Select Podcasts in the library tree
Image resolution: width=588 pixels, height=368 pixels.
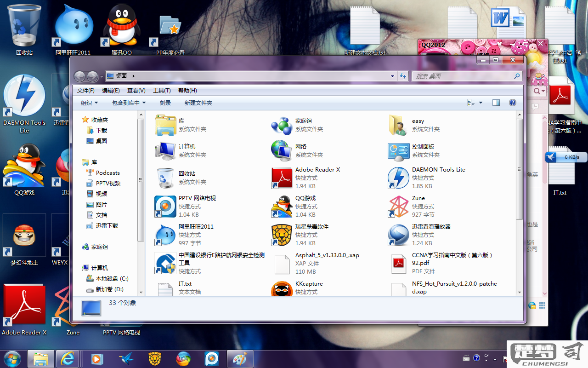[103, 172]
